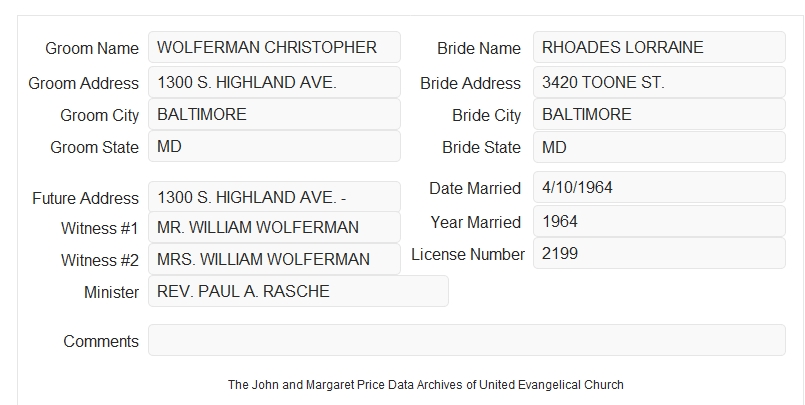Image resolution: width=805 pixels, height=405 pixels.
Task: Click the Groom State field
Action: [274, 146]
